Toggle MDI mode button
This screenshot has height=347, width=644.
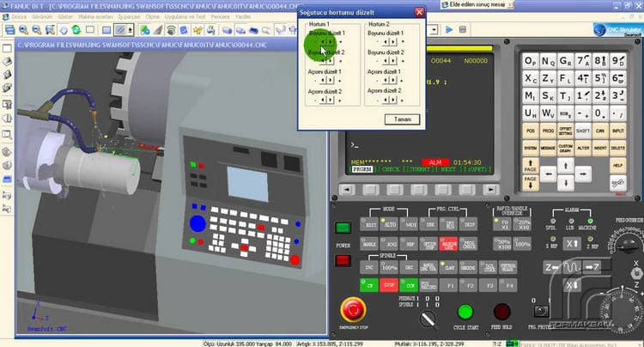coord(409,224)
